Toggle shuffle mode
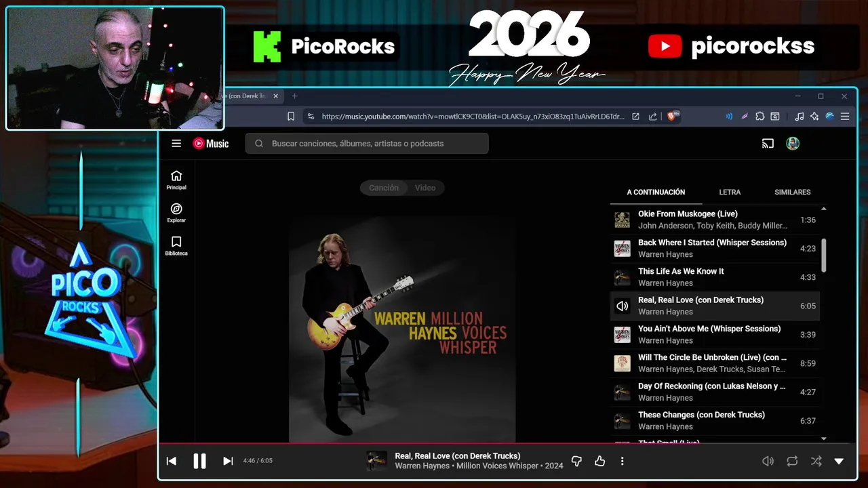Image resolution: width=868 pixels, height=488 pixels. pyautogui.click(x=816, y=461)
